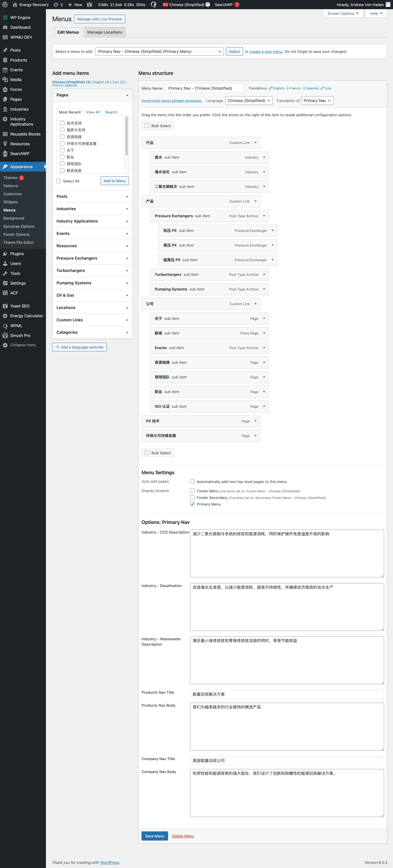Open the Yoast SEO icon in admin bar
The height and width of the screenshot is (868, 393).
[x=89, y=5]
